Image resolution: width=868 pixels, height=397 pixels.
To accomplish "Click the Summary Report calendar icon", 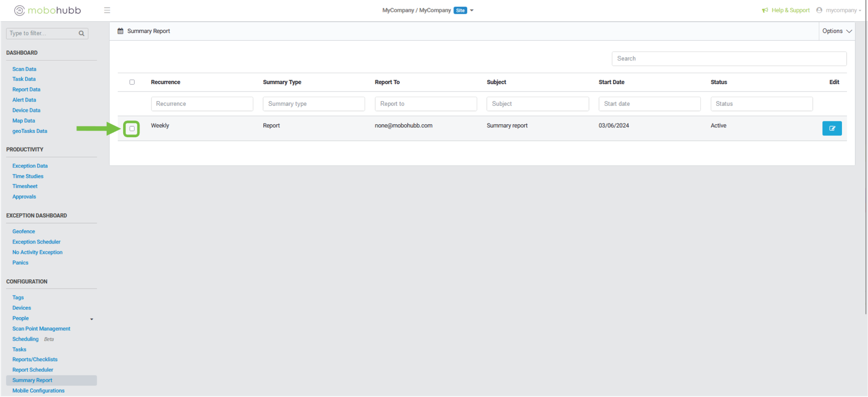I will (x=120, y=31).
